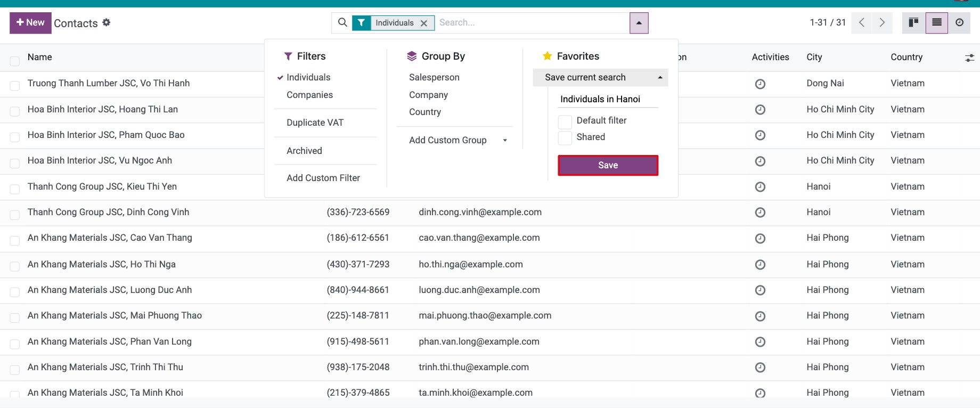Open activity clock for Hoang Thi Lan row
Screen dimensions: 980x408
coord(760,110)
